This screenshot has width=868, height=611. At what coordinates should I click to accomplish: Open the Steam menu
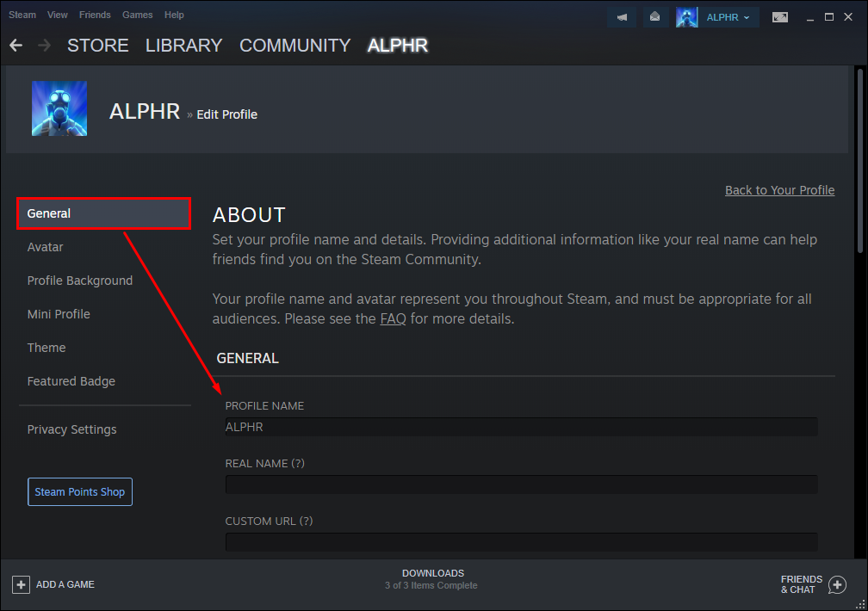click(22, 15)
